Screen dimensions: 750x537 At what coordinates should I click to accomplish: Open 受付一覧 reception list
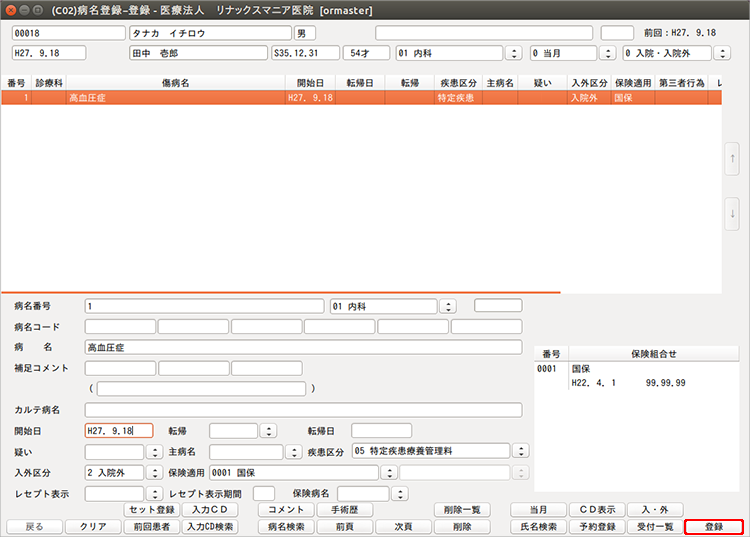(655, 526)
